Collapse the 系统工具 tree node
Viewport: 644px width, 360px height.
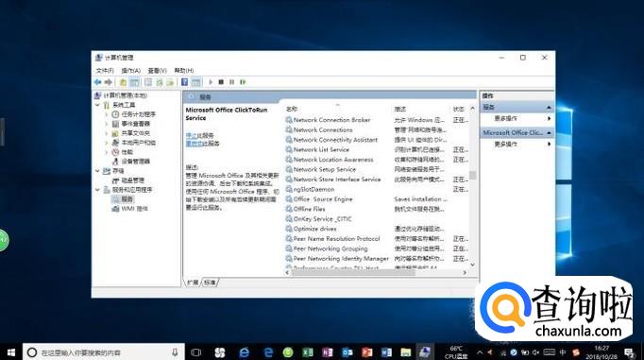[98, 105]
